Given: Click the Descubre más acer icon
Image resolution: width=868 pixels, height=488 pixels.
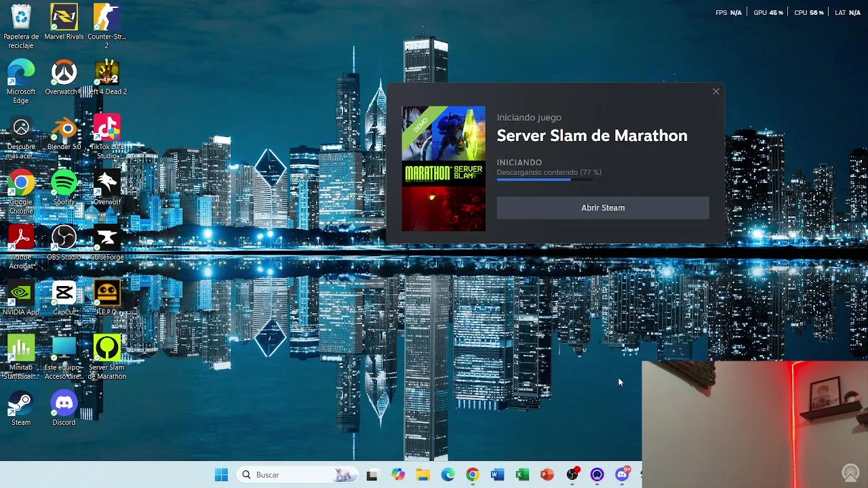Looking at the screenshot, I should pyautogui.click(x=21, y=136).
